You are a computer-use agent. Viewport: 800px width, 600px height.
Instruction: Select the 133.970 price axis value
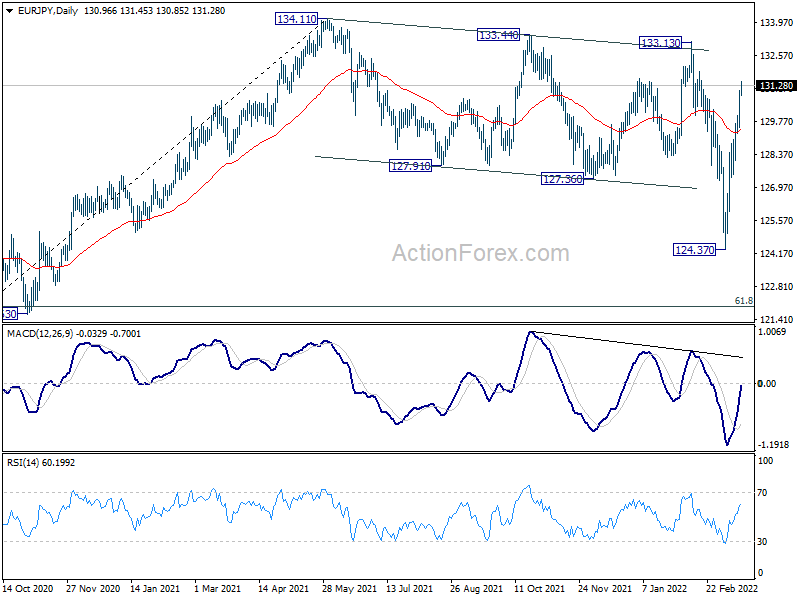click(x=777, y=22)
